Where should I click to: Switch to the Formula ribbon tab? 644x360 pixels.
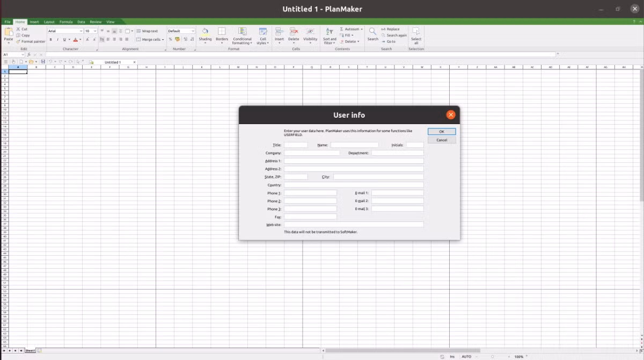tap(66, 22)
